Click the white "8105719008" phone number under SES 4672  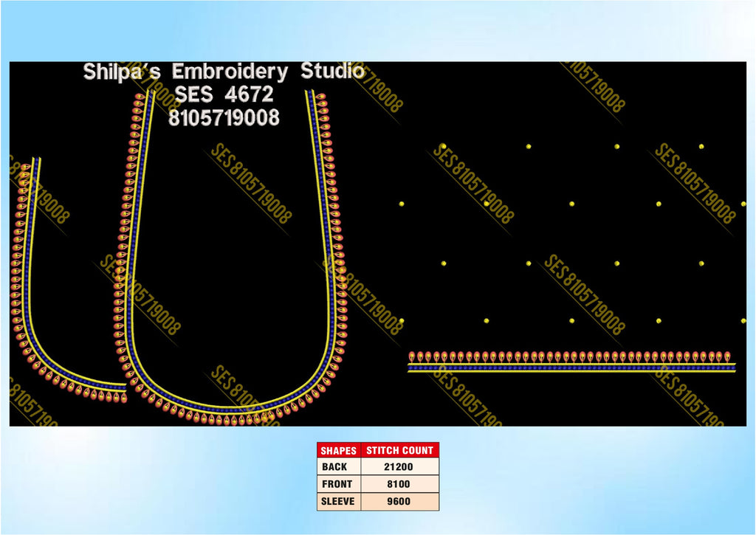pyautogui.click(x=224, y=117)
